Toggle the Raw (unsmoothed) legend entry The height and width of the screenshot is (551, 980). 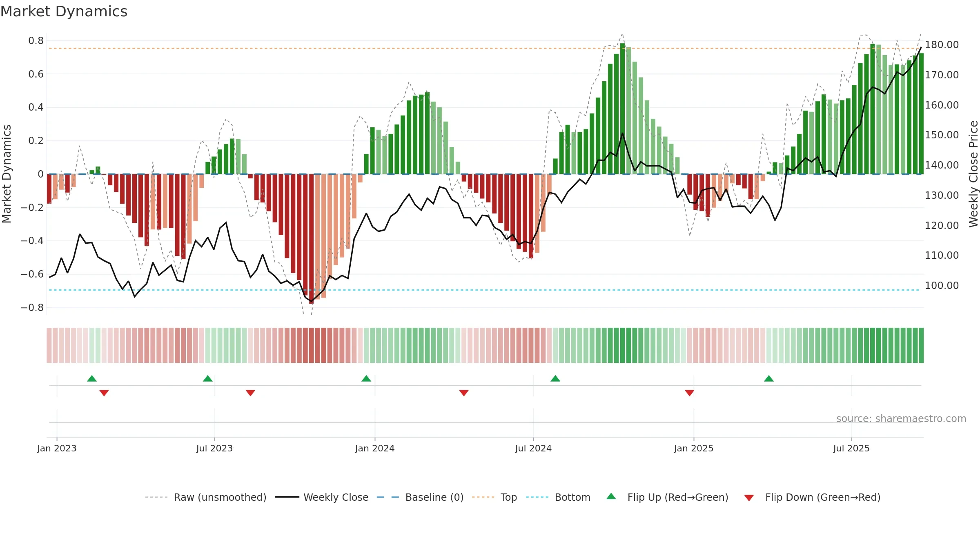(x=220, y=497)
